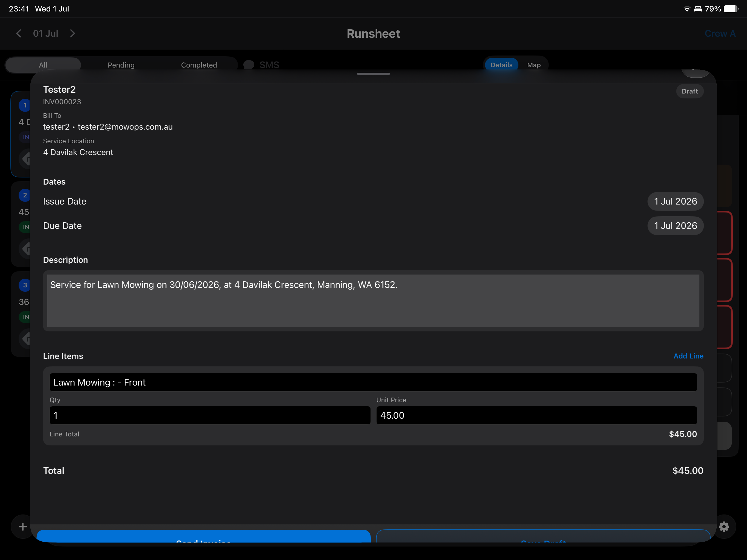Open Crew A selector
The height and width of the screenshot is (560, 747).
pyautogui.click(x=720, y=33)
